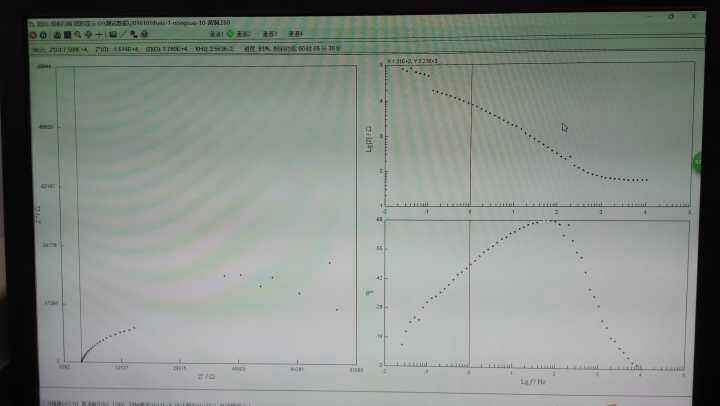Viewport: 720px width, 406px height.
Task: Click inside the lower-right phase angle chart
Action: pyautogui.click(x=536, y=293)
